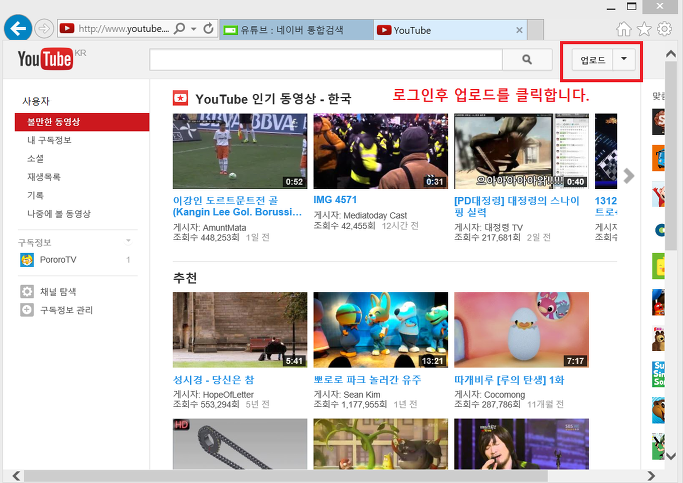The height and width of the screenshot is (483, 683).
Task: Click uploader name AmuntMata
Action: [224, 228]
